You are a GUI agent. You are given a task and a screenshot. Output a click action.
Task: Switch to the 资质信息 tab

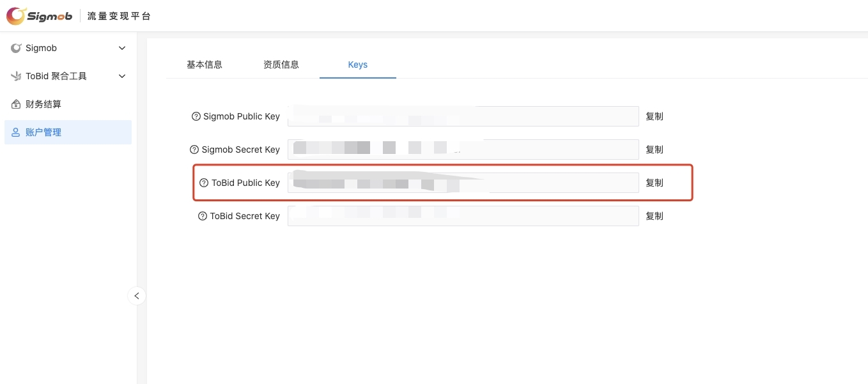pyautogui.click(x=281, y=65)
